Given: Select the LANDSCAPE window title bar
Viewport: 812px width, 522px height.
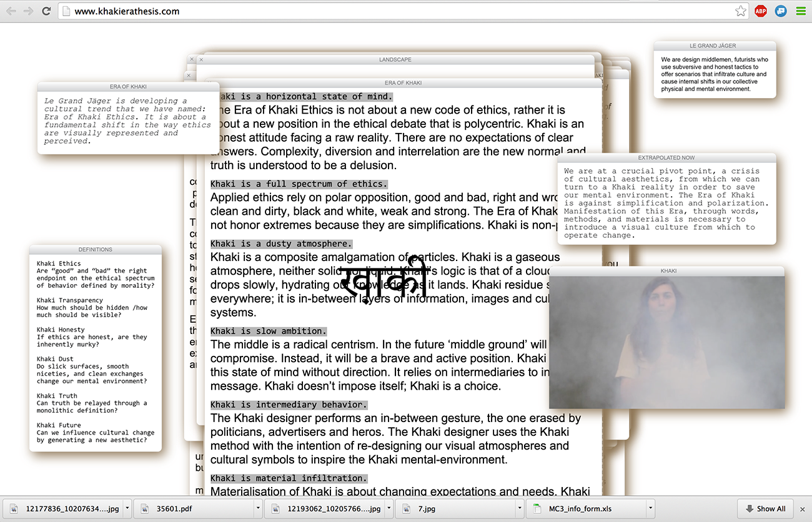Looking at the screenshot, I should coord(395,60).
